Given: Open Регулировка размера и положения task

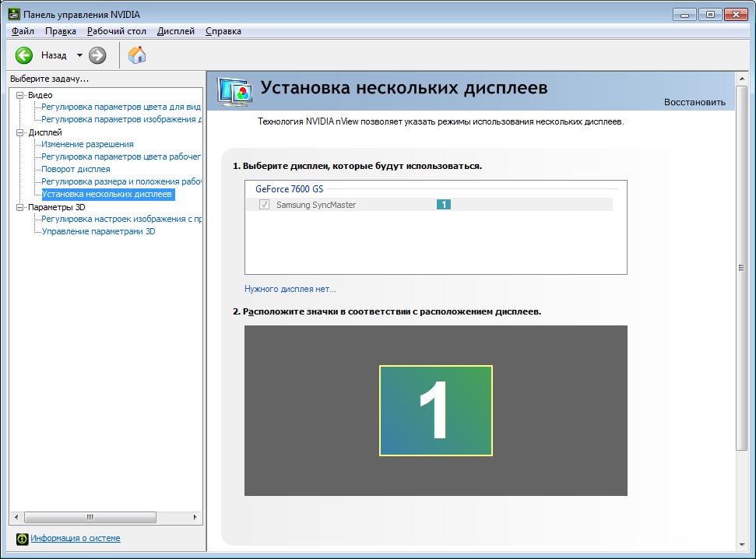Looking at the screenshot, I should coord(121,182).
